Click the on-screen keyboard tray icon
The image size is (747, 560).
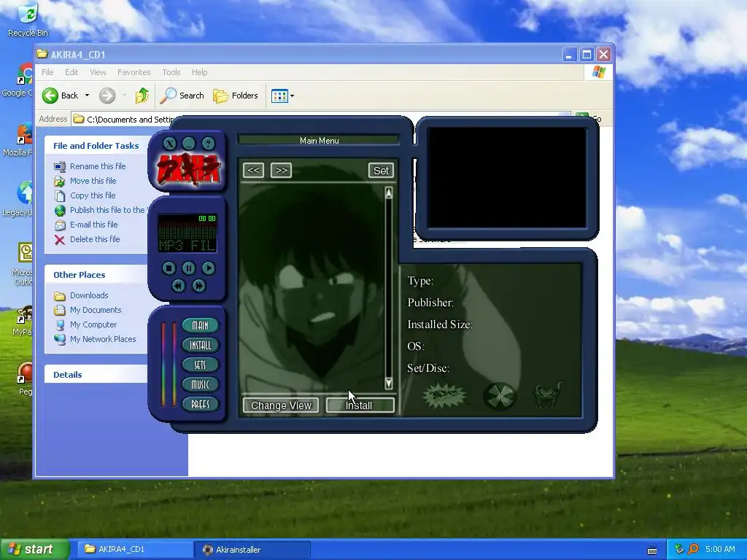(x=652, y=550)
